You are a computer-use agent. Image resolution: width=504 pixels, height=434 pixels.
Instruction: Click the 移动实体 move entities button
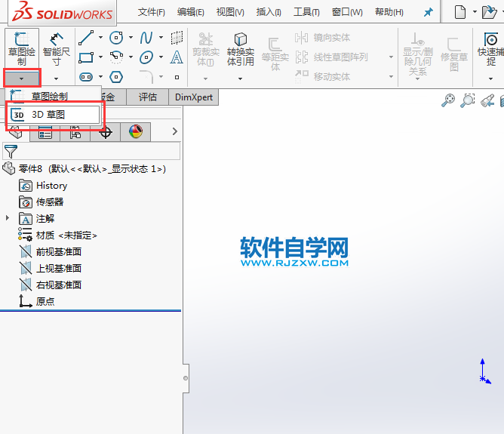click(x=323, y=76)
